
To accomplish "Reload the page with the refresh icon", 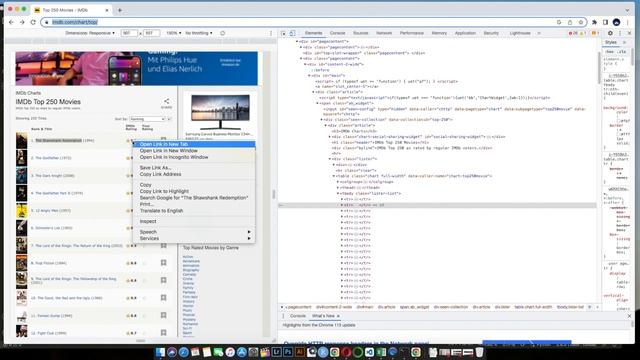I will pos(33,22).
